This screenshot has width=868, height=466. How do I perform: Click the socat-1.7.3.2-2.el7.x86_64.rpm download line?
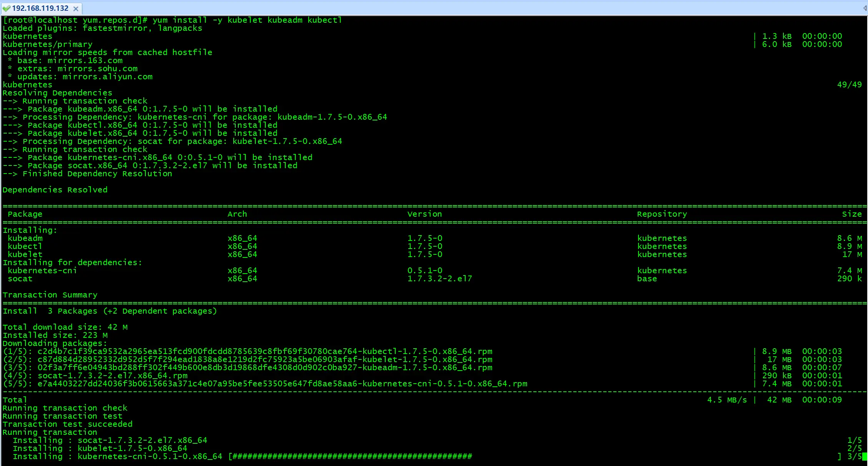click(112, 376)
